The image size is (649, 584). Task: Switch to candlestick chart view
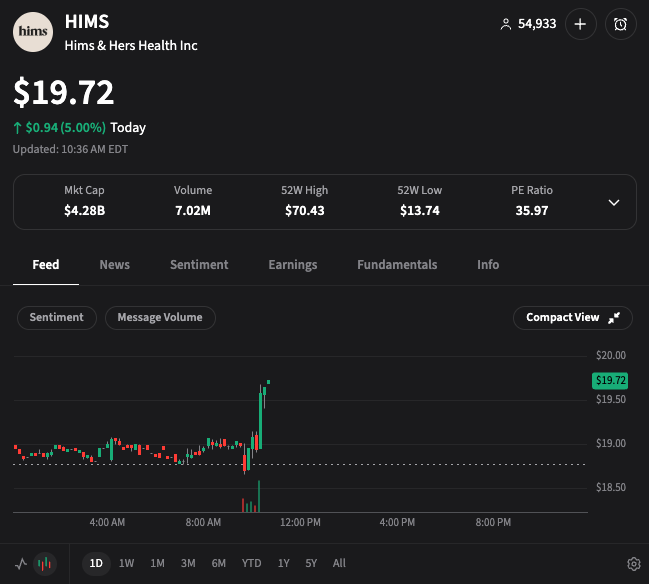point(44,563)
